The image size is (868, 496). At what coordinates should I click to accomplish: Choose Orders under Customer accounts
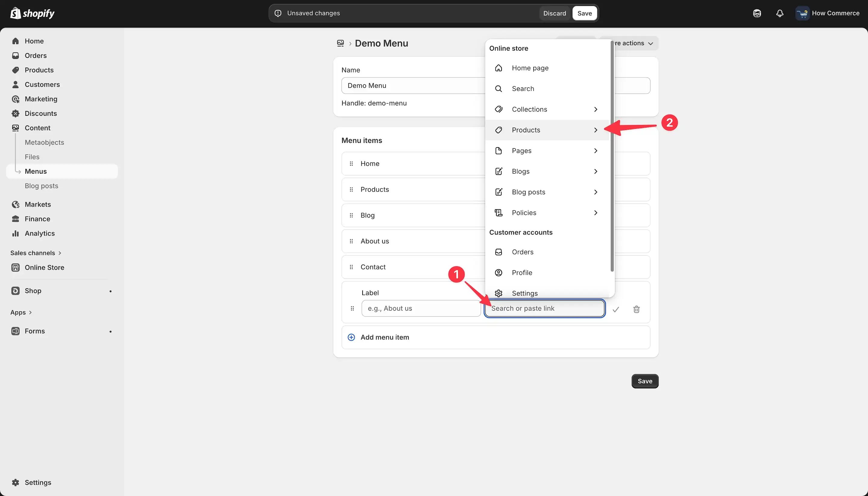coord(547,252)
